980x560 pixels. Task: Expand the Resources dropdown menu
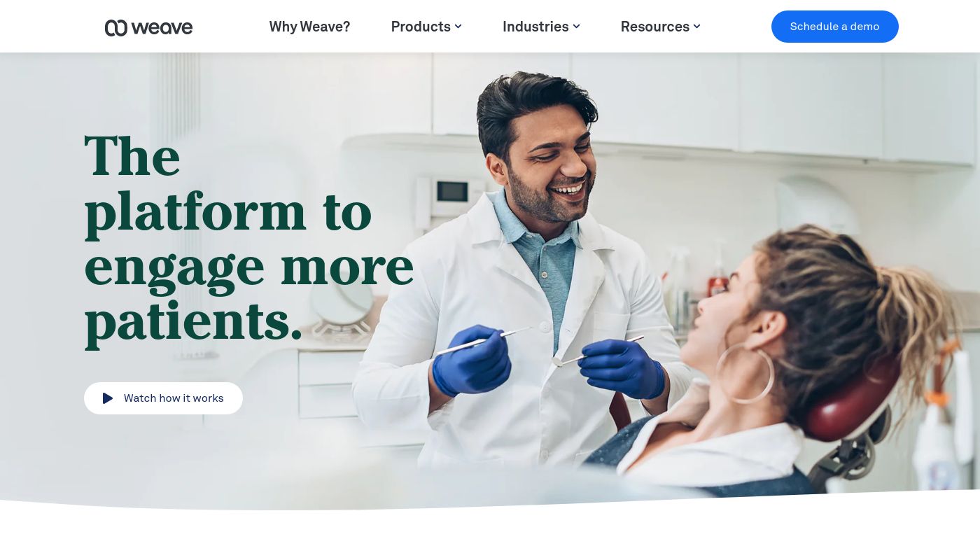click(x=660, y=27)
